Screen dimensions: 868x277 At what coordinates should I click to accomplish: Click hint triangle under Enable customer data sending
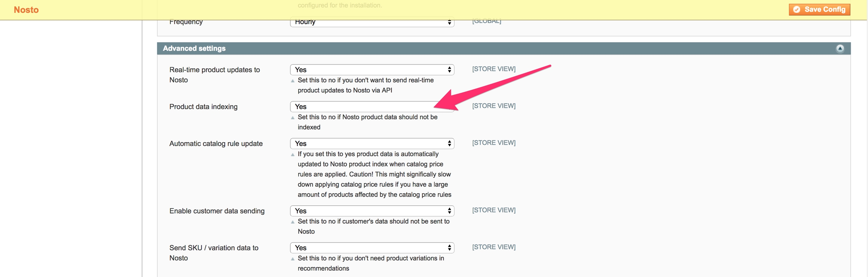pyautogui.click(x=293, y=222)
